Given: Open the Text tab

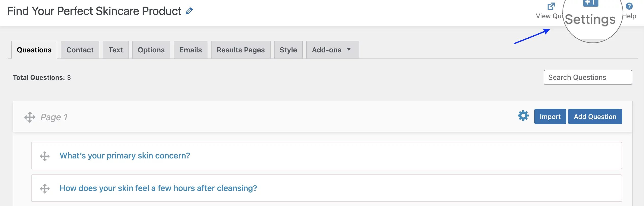Looking at the screenshot, I should click(x=116, y=50).
